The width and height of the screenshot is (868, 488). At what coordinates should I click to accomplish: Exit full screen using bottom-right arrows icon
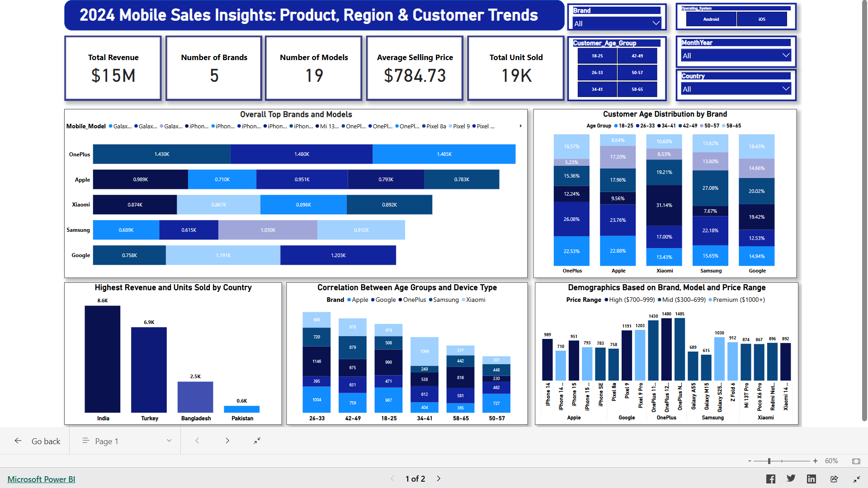[857, 479]
